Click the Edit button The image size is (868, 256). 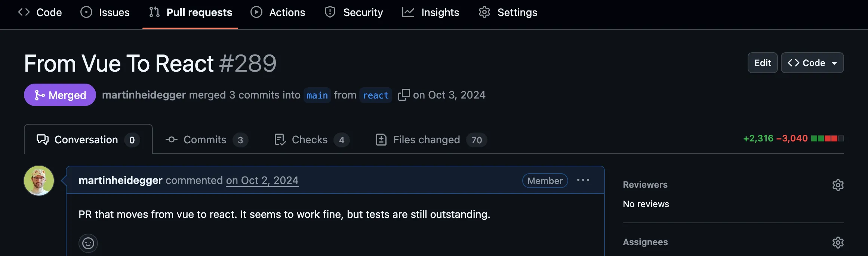762,63
